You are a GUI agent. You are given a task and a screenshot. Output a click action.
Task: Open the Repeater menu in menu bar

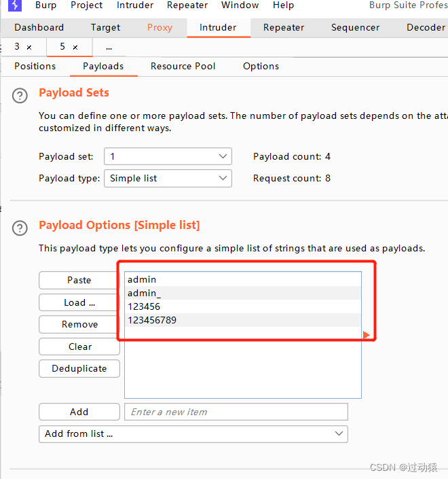(x=187, y=5)
